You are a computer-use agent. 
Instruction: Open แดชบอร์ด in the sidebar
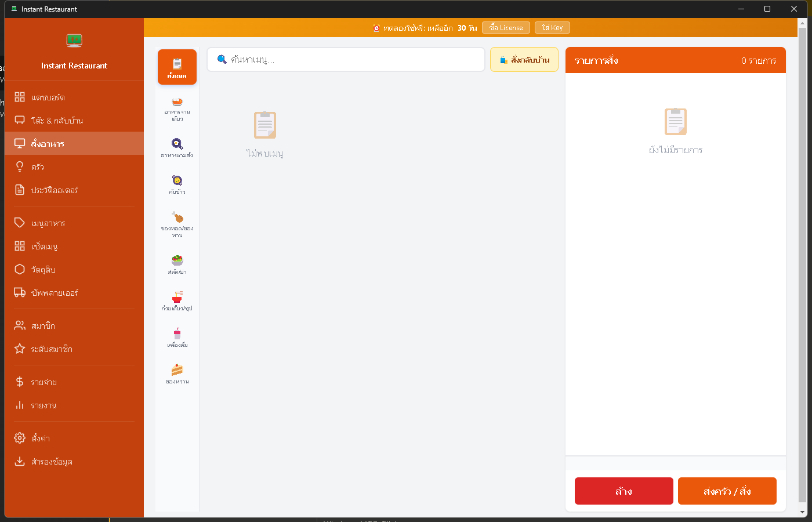(48, 97)
